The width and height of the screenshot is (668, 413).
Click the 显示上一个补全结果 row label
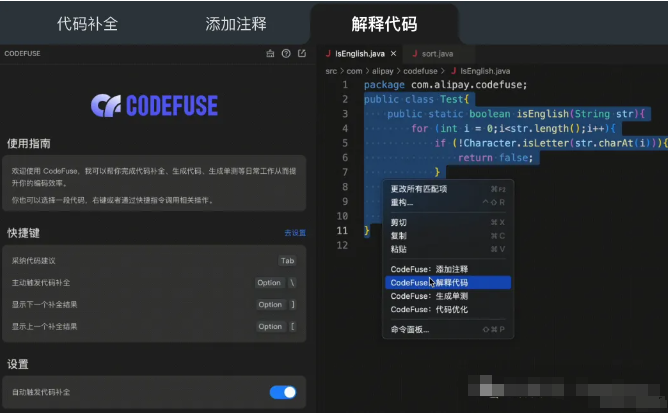(44, 326)
